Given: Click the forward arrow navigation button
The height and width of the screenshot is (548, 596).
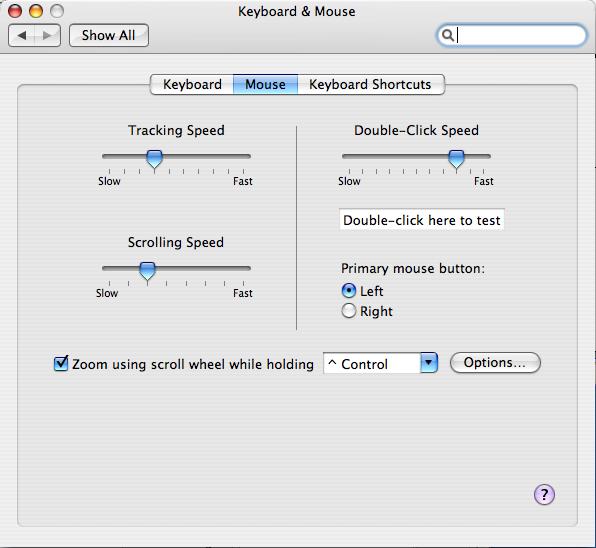Looking at the screenshot, I should (48, 36).
